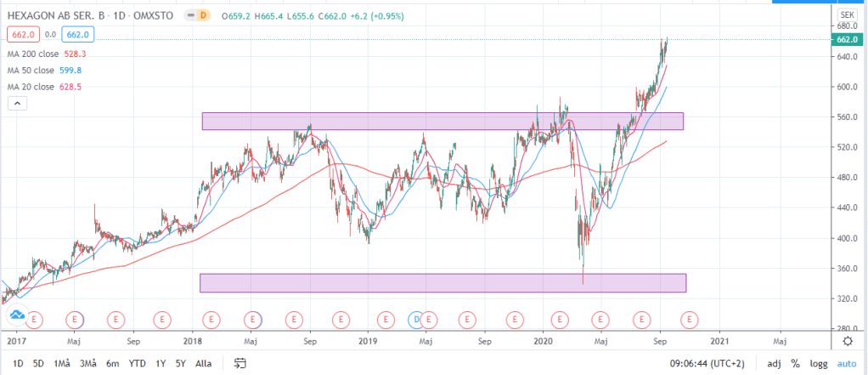Toggle auto scale on price axis

point(848,363)
